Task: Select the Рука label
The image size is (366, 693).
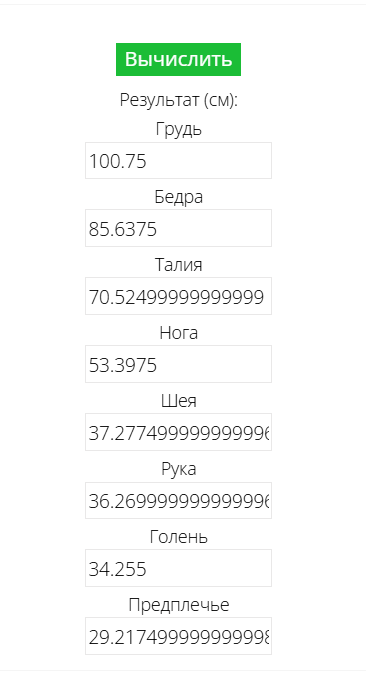Action: tap(179, 469)
